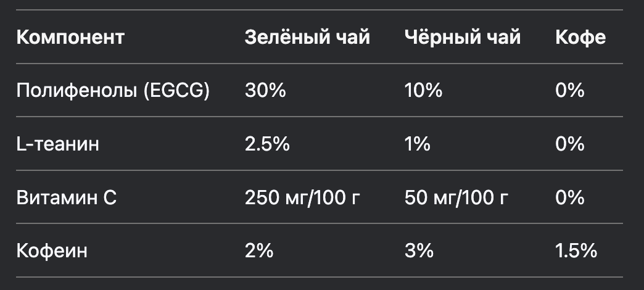644x290 pixels.
Task: Select the Витамин C row label
Action: (x=67, y=197)
